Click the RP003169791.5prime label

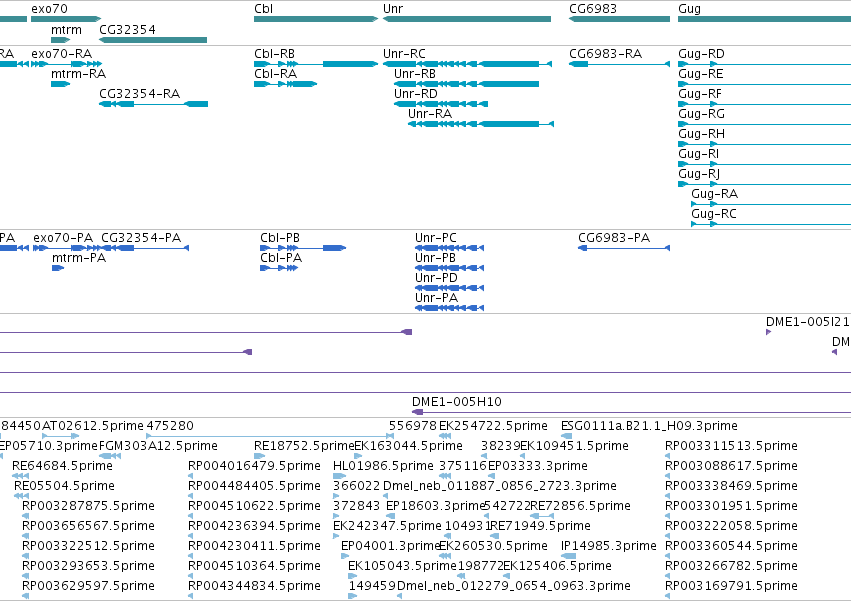point(731,586)
